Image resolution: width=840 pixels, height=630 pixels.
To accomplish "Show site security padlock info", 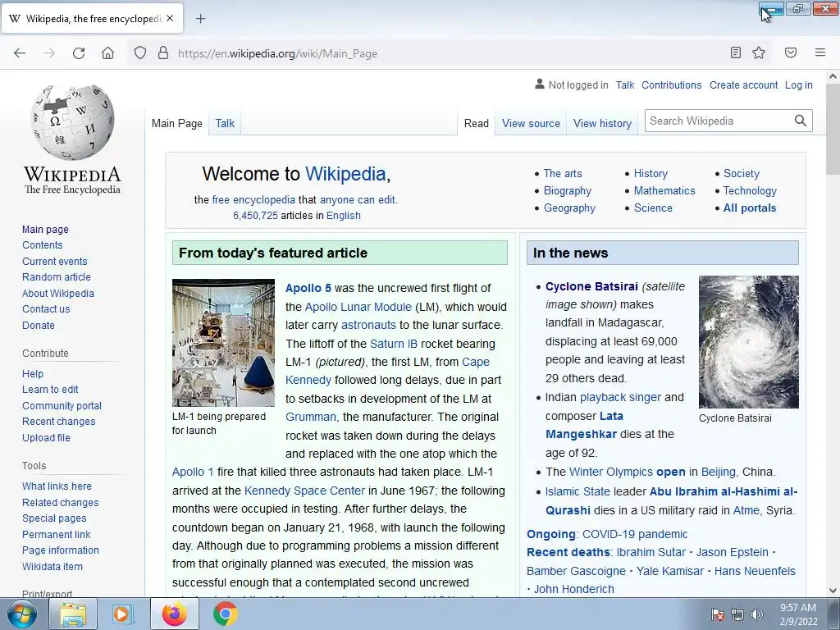I will point(163,53).
